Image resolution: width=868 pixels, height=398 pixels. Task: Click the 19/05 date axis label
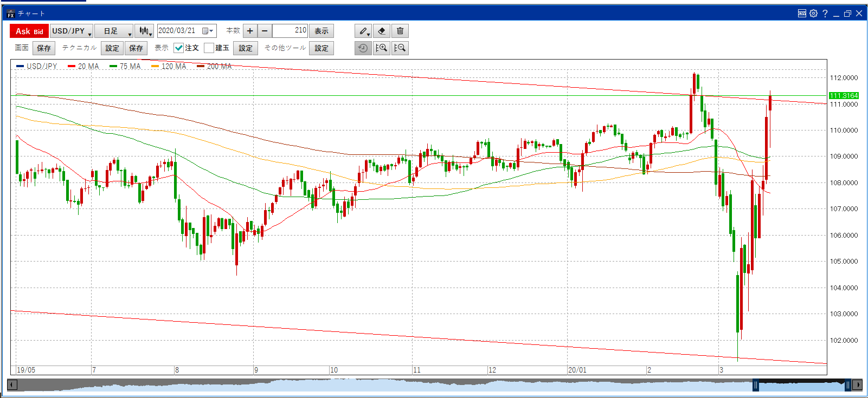click(x=26, y=370)
